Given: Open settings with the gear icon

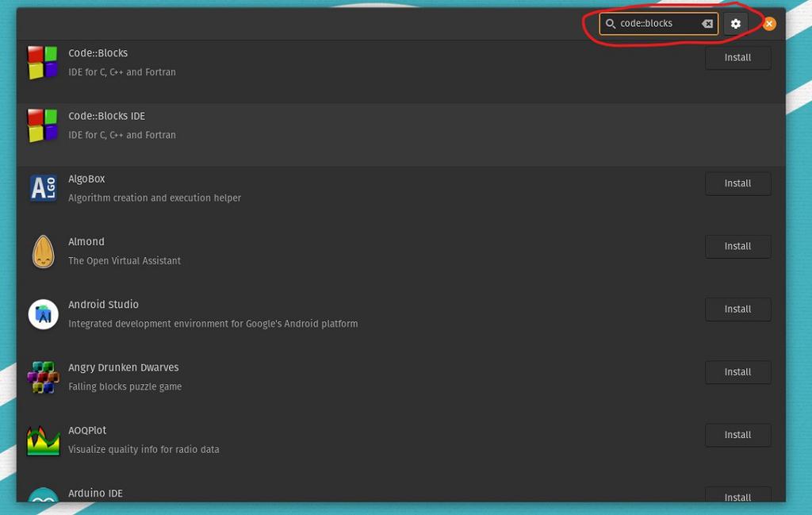Looking at the screenshot, I should coord(735,24).
